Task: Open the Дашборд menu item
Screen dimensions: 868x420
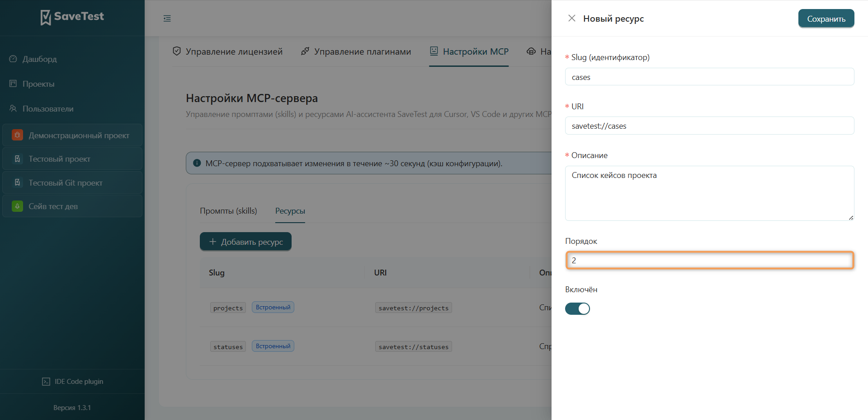Action: (x=72, y=59)
